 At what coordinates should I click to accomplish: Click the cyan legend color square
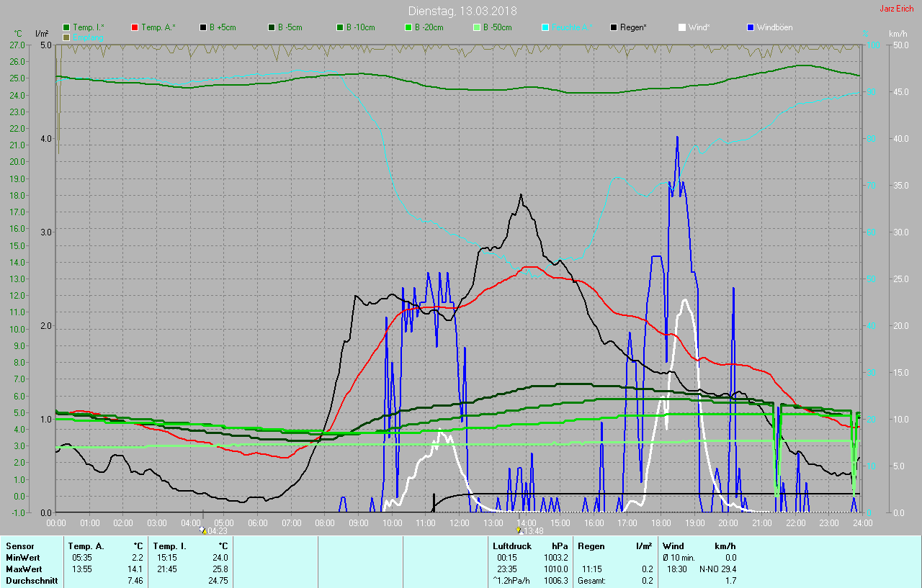coord(545,27)
